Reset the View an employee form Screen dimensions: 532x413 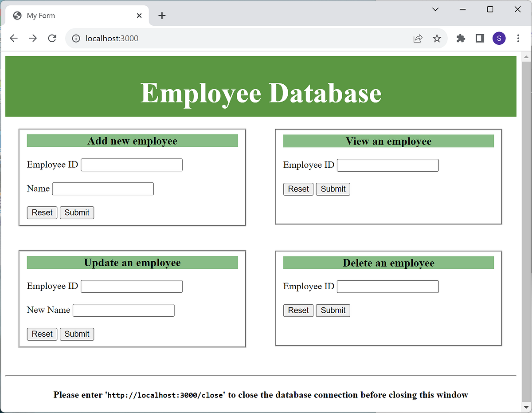point(298,189)
